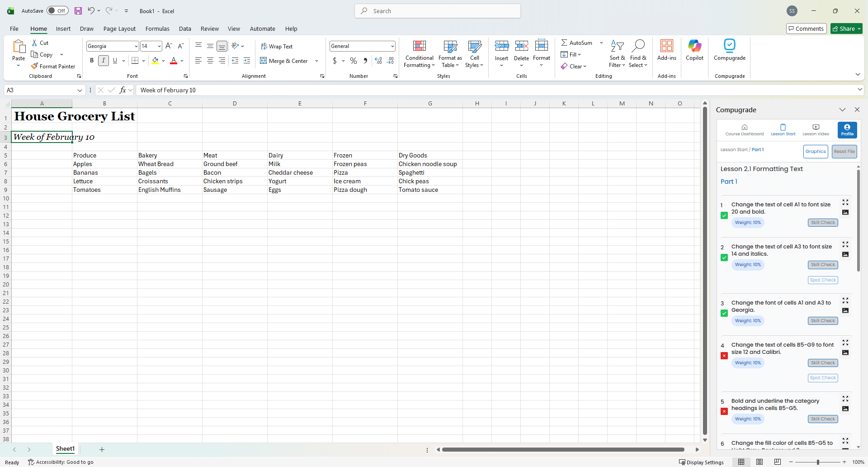This screenshot has width=868, height=467.
Task: Open the Copilot pane
Action: [x=694, y=51]
